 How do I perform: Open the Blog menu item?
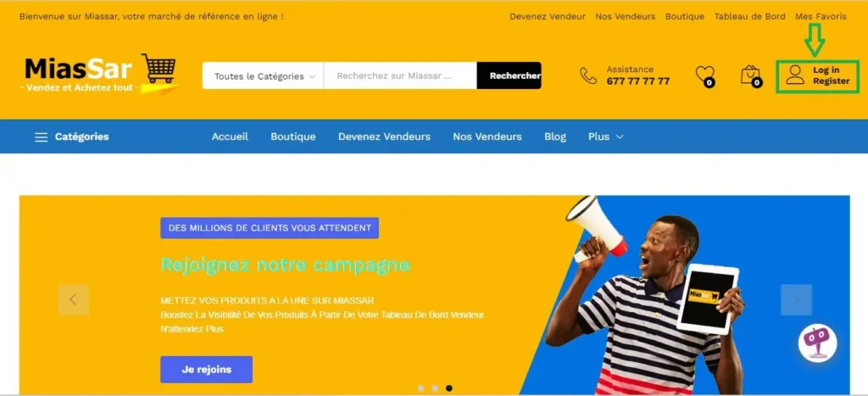pyautogui.click(x=554, y=137)
